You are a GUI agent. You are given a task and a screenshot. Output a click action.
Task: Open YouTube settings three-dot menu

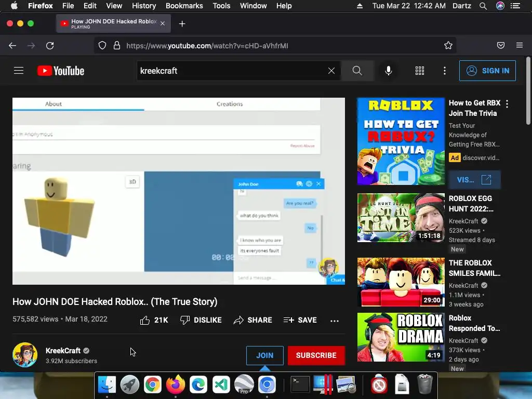(x=445, y=71)
